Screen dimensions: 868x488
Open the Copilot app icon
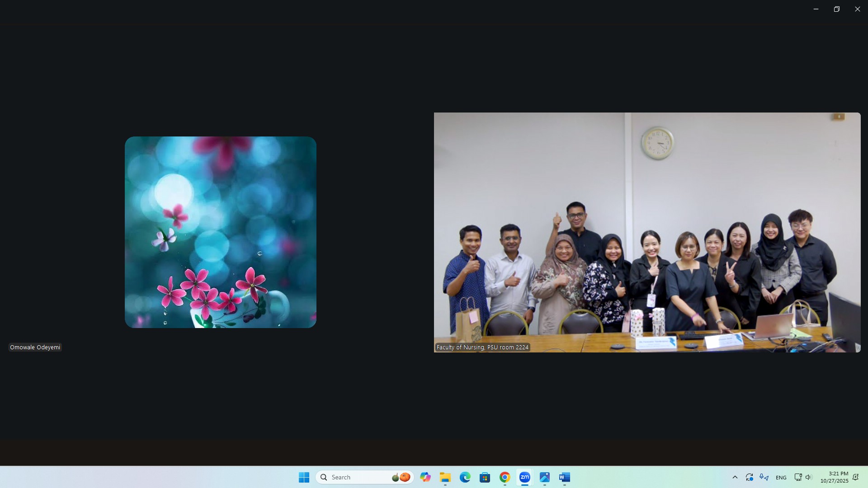[425, 477]
